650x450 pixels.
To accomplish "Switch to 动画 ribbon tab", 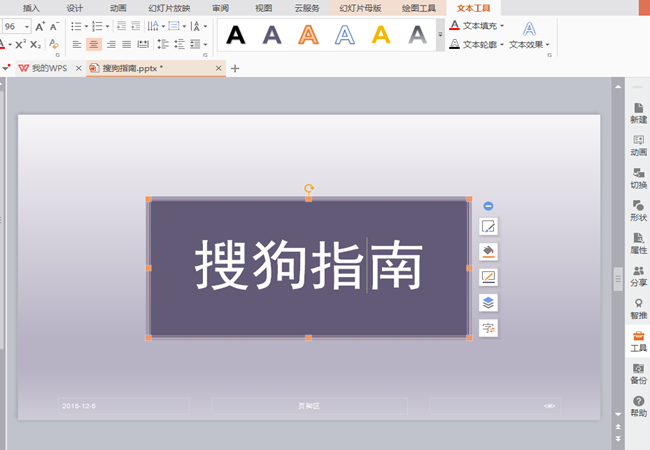I will click(118, 8).
